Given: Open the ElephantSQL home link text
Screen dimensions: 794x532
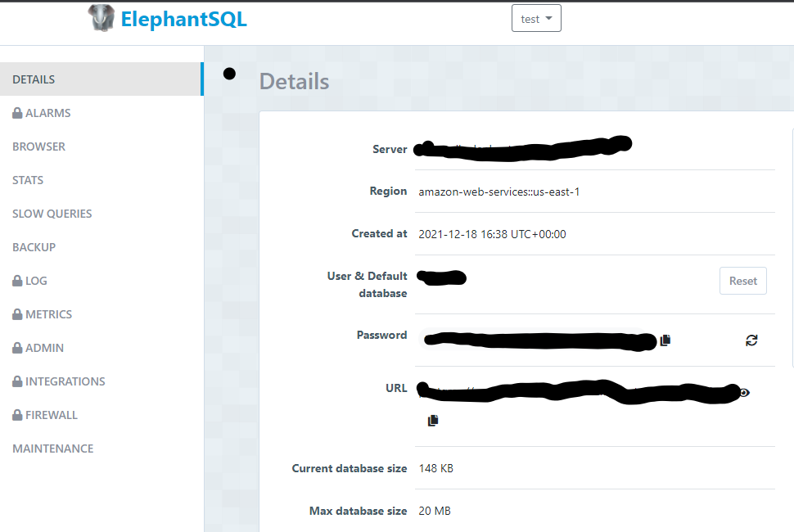Looking at the screenshot, I should point(183,20).
